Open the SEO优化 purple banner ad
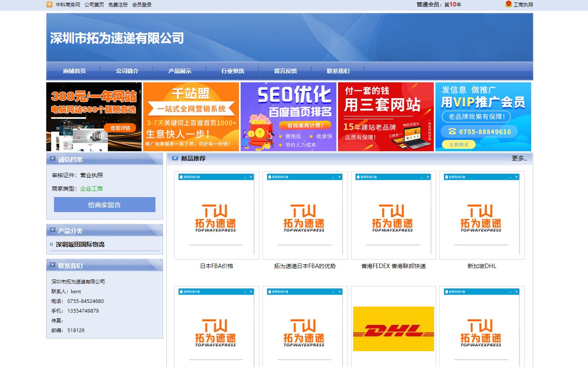 [289, 117]
